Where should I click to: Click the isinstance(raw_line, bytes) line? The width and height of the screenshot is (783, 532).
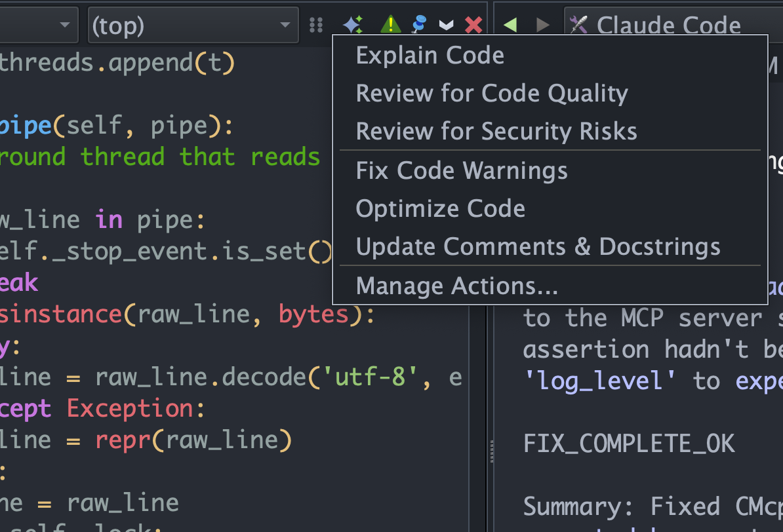point(188,314)
